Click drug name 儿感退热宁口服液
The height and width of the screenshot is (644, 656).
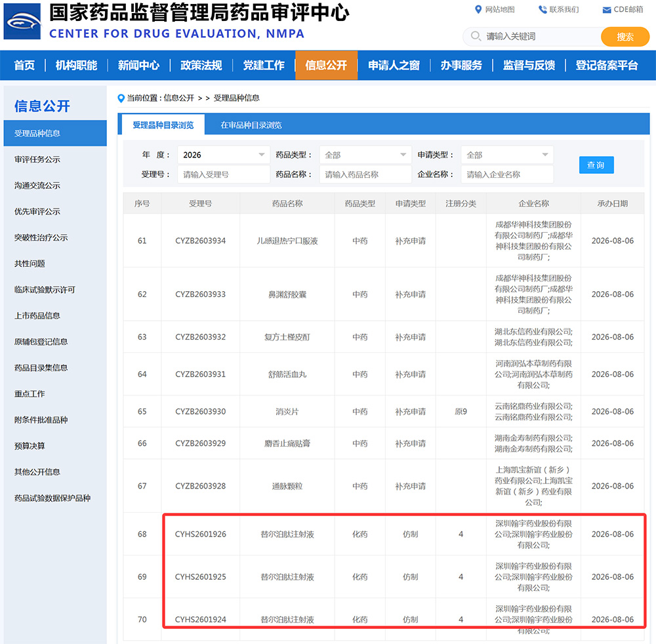[287, 241]
